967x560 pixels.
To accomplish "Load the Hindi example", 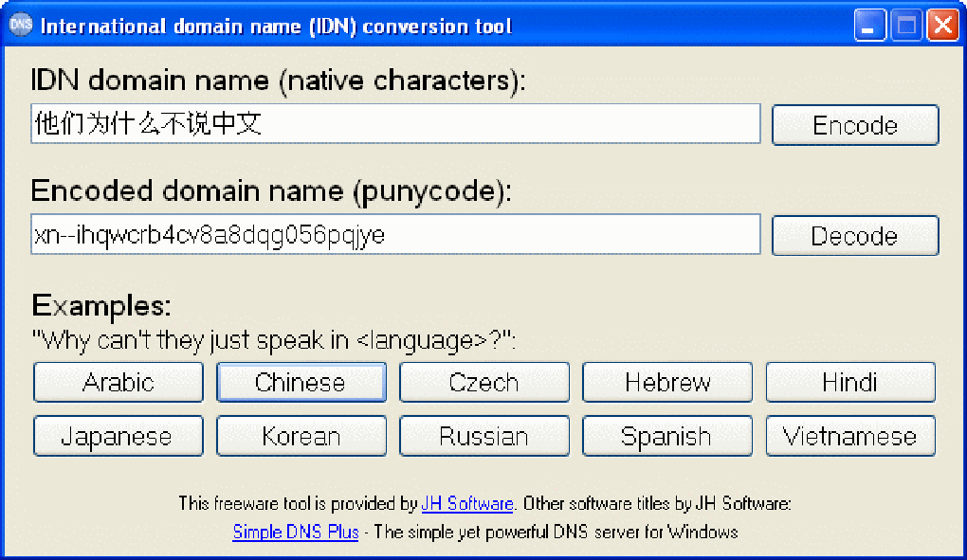I will pyautogui.click(x=850, y=382).
